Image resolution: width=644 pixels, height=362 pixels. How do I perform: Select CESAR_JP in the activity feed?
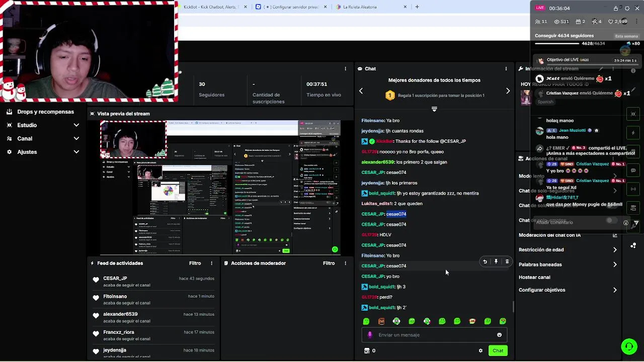[x=115, y=279]
